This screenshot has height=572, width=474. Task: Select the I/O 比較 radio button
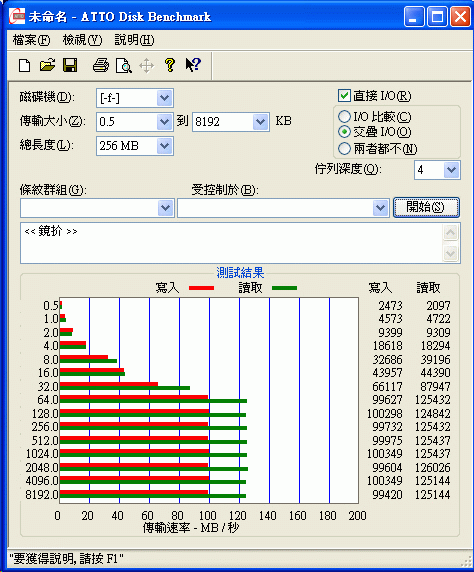[x=344, y=116]
